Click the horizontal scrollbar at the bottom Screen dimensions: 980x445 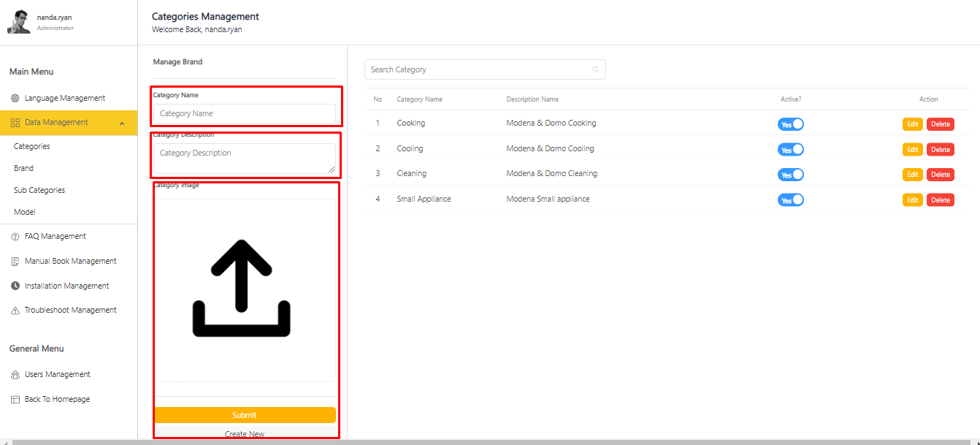pyautogui.click(x=490, y=442)
